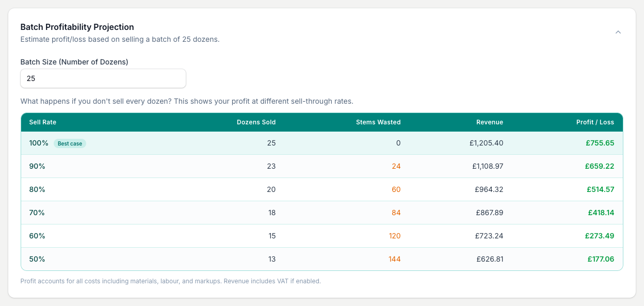Select the 80% sell rate cell
The height and width of the screenshot is (306, 644).
[x=37, y=189]
